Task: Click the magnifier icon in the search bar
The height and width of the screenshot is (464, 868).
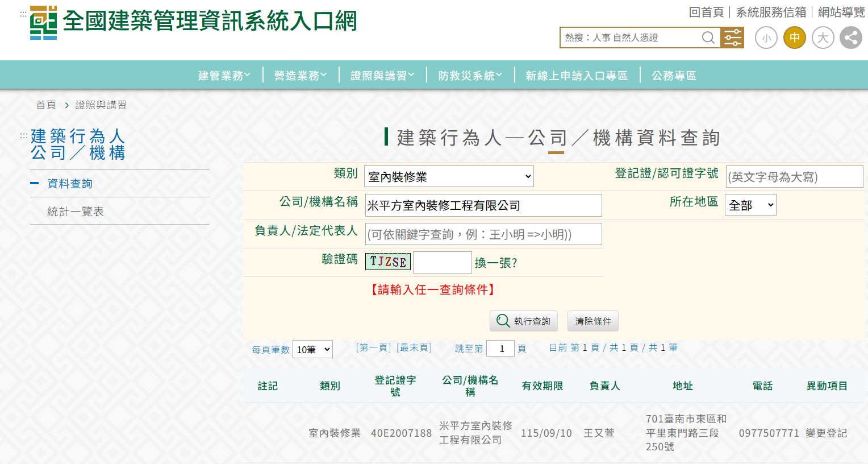Action: [708, 38]
